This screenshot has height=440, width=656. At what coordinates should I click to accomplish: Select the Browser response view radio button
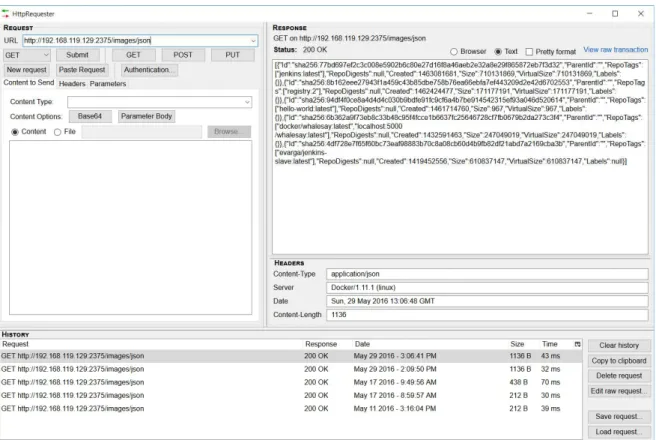pos(454,52)
